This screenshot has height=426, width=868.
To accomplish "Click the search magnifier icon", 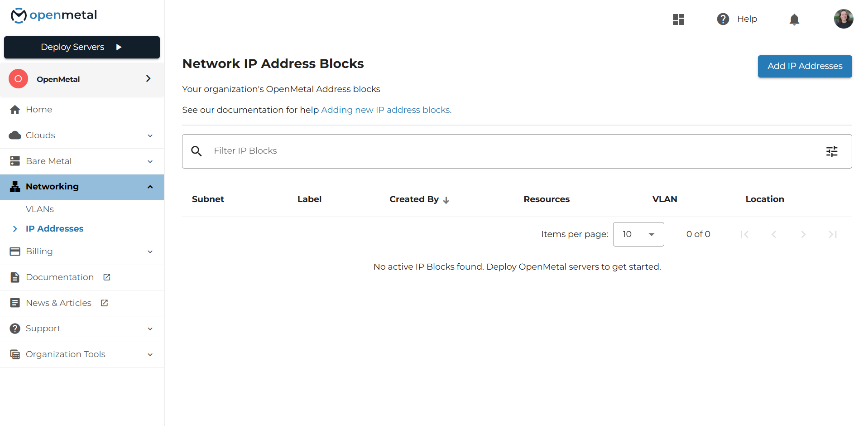I will pos(196,151).
